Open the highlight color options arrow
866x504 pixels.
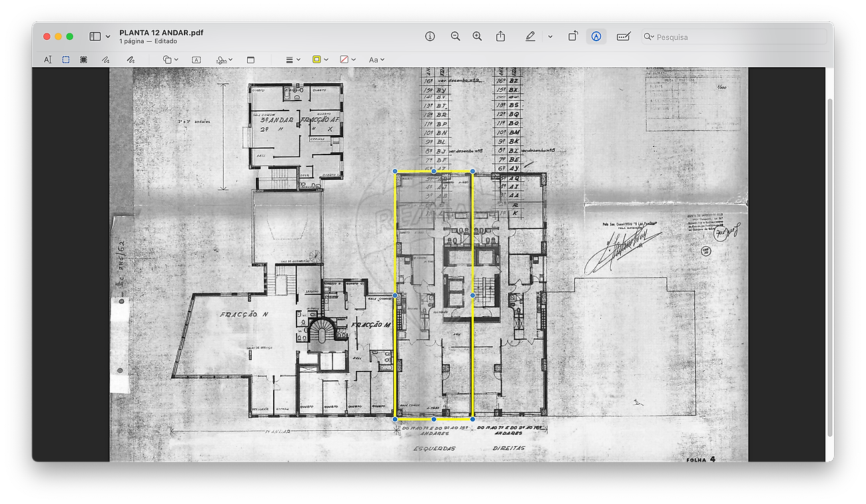(550, 37)
